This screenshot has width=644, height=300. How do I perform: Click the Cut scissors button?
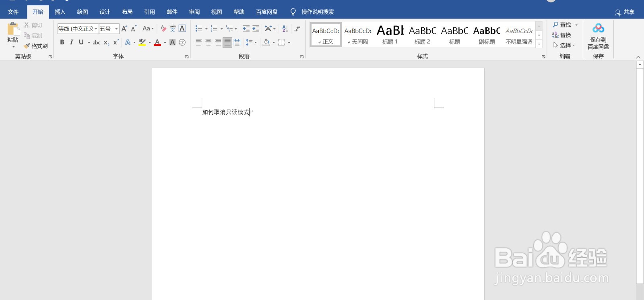tap(33, 25)
